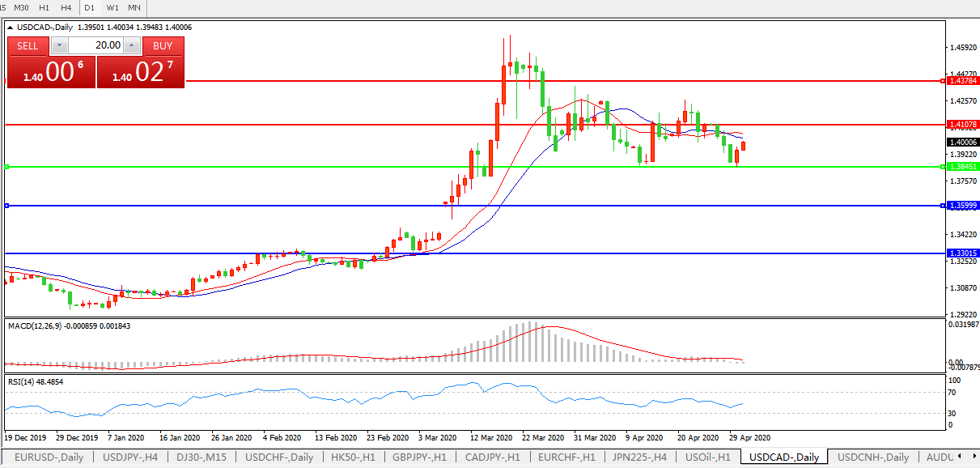Collapse the one-click trading panel triangle

[x=11, y=28]
